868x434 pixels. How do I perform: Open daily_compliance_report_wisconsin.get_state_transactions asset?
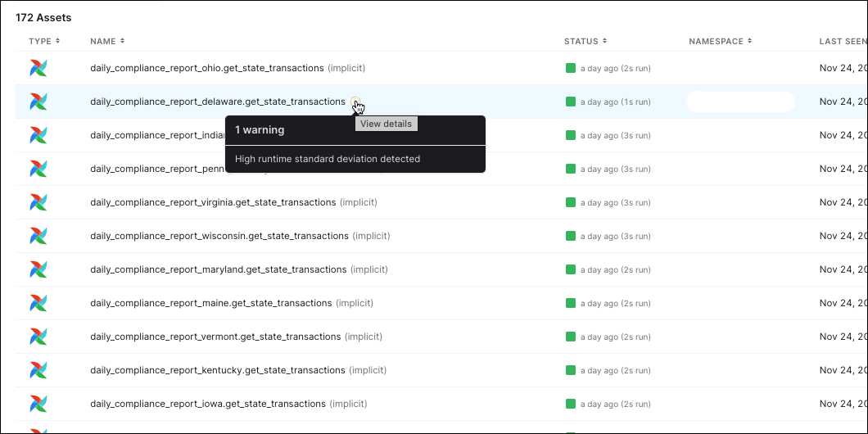click(219, 236)
